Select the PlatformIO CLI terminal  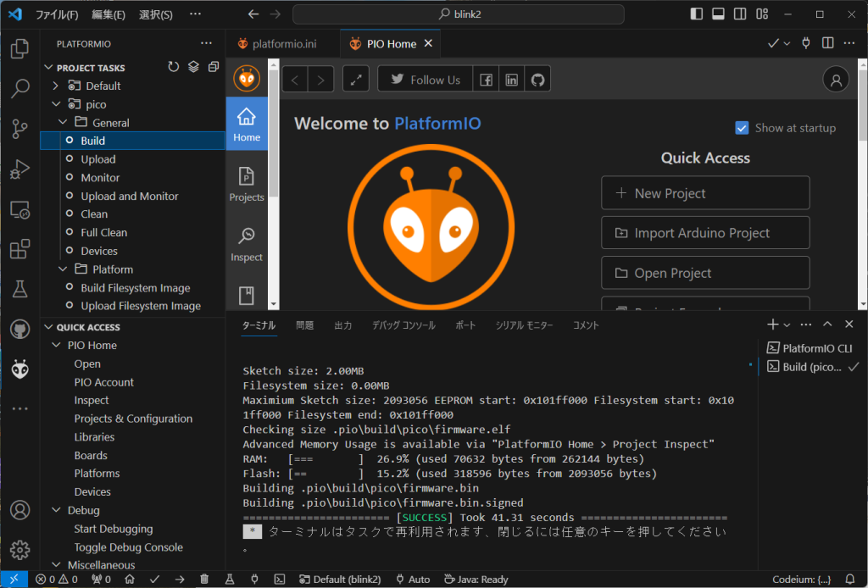tap(810, 348)
